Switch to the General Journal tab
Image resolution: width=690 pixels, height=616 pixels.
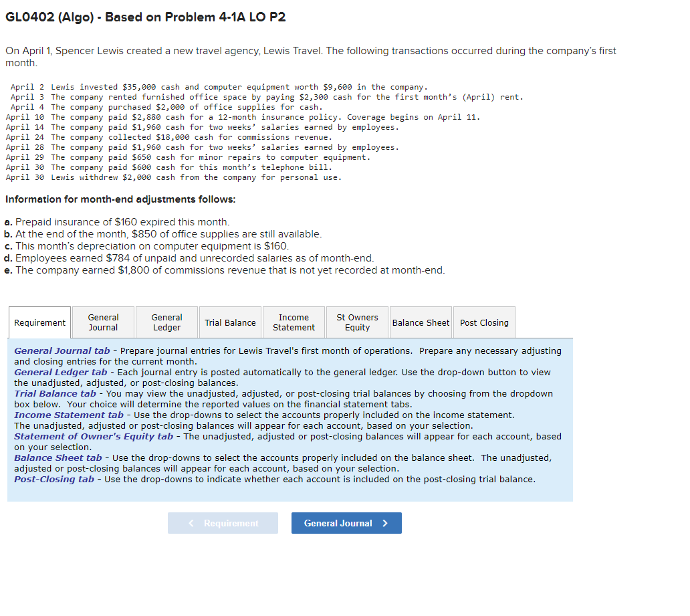pyautogui.click(x=102, y=322)
